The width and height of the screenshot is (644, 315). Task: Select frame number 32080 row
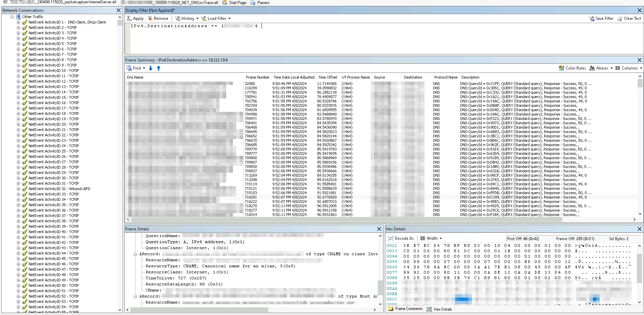coord(381,84)
